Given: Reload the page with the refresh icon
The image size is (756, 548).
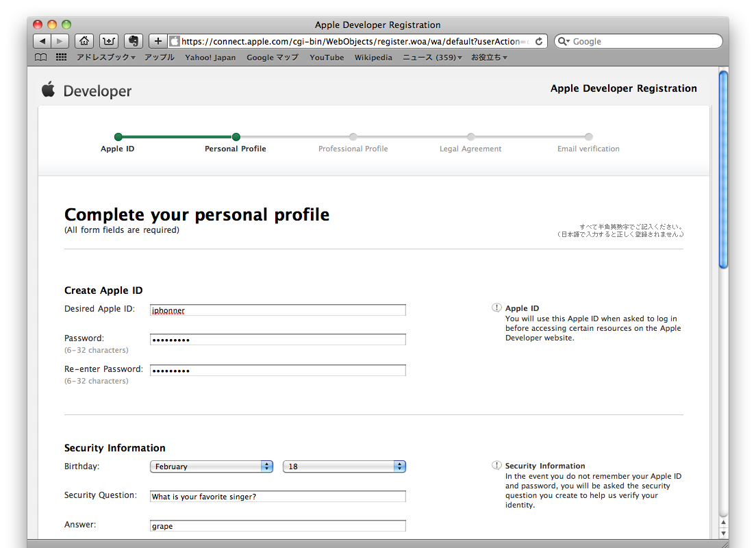Looking at the screenshot, I should [x=539, y=41].
